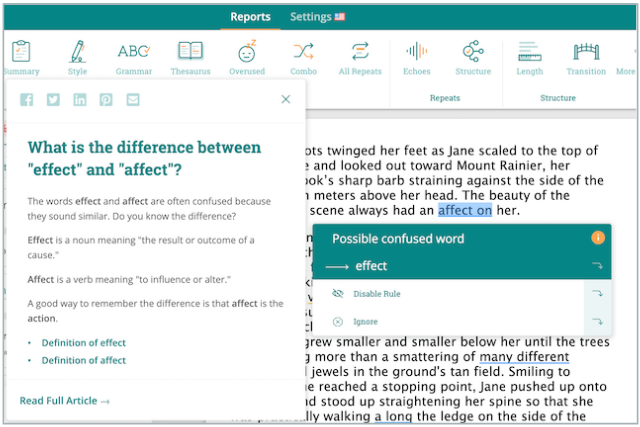Click the circled-x Ignore icon
This screenshot has height=427, width=640.
point(338,322)
